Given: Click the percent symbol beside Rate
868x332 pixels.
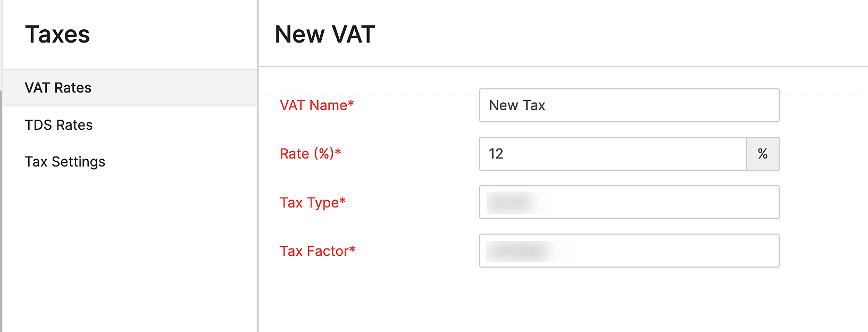Looking at the screenshot, I should 763,154.
